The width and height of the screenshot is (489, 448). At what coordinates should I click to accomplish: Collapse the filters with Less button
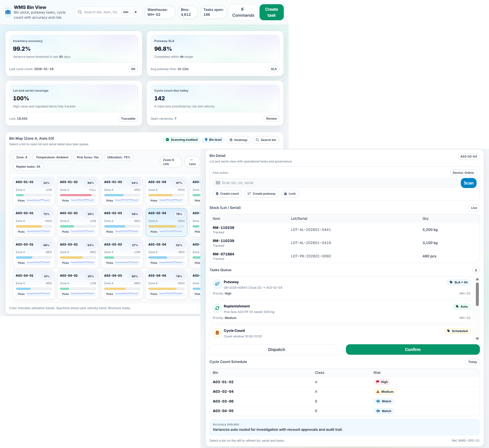click(x=192, y=162)
